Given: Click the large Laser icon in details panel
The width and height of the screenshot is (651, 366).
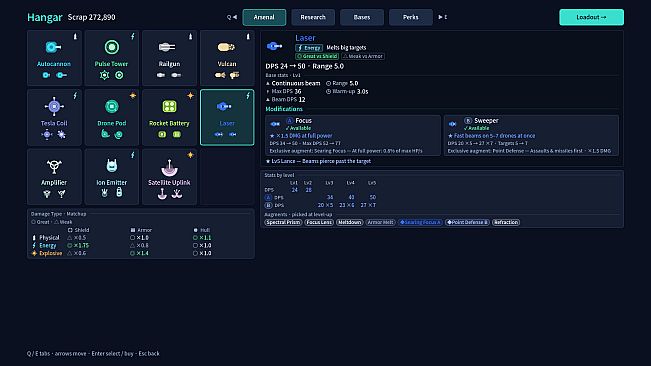Looking at the screenshot, I should 275,46.
